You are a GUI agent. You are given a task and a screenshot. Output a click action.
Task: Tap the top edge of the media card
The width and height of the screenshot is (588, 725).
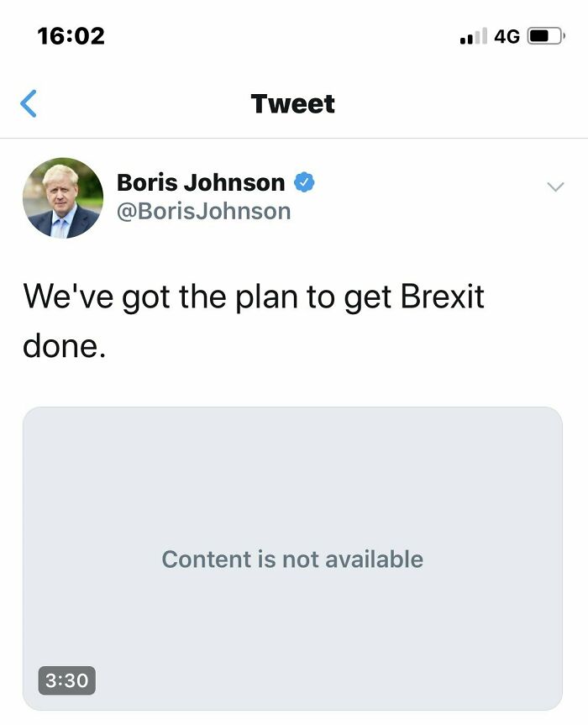pyautogui.click(x=292, y=411)
